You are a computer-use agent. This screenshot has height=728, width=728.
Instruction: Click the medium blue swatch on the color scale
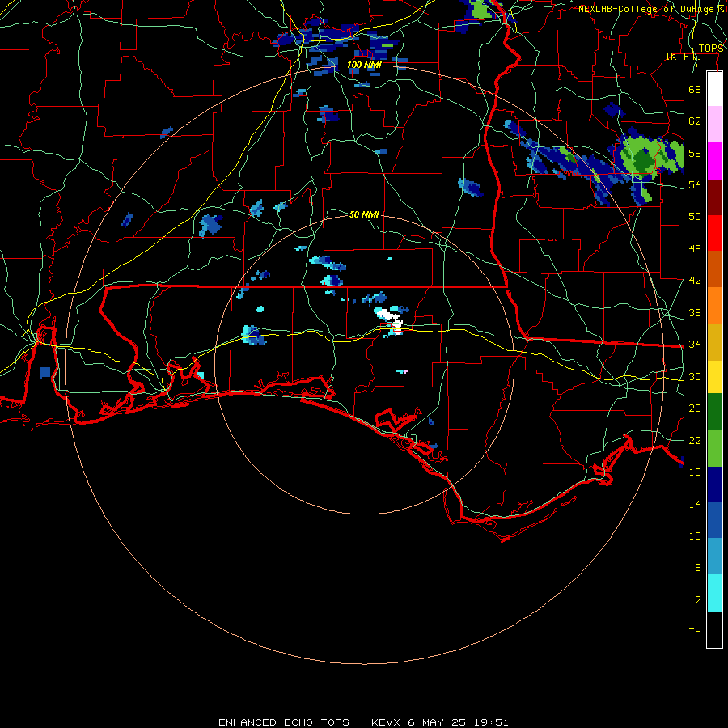click(714, 520)
